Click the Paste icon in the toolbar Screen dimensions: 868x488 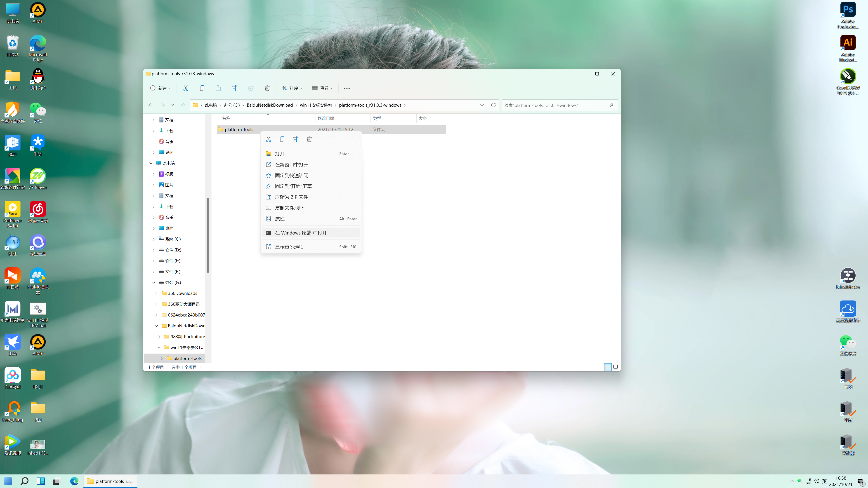click(218, 88)
